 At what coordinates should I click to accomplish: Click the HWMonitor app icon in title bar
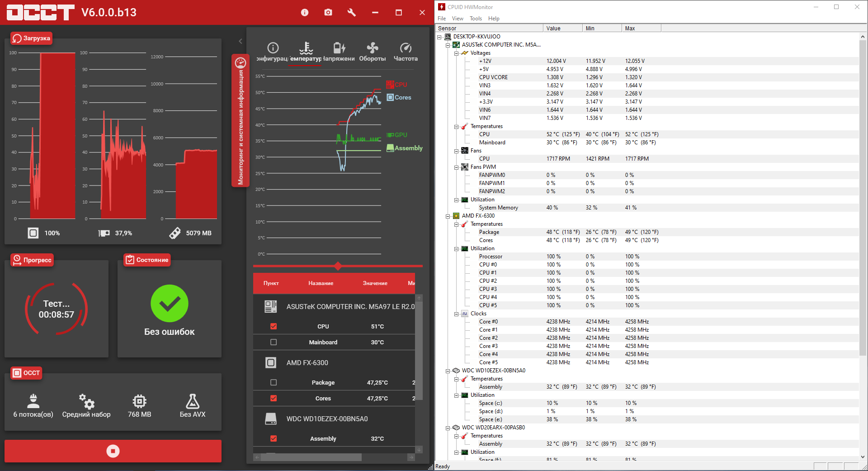(x=442, y=7)
